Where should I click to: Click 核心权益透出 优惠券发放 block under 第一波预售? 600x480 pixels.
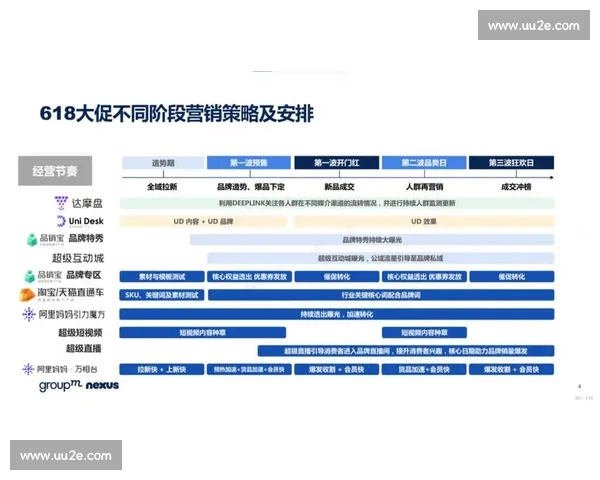(249, 277)
